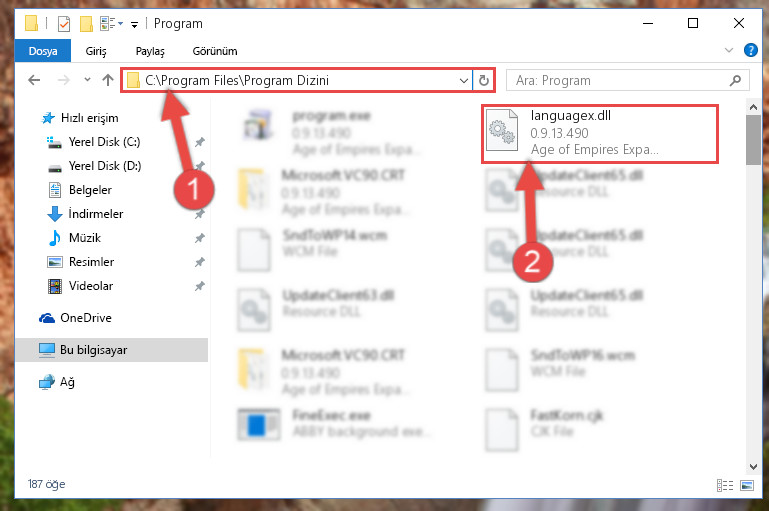Go back using the back arrow
Image resolution: width=769 pixels, height=511 pixels.
point(34,79)
